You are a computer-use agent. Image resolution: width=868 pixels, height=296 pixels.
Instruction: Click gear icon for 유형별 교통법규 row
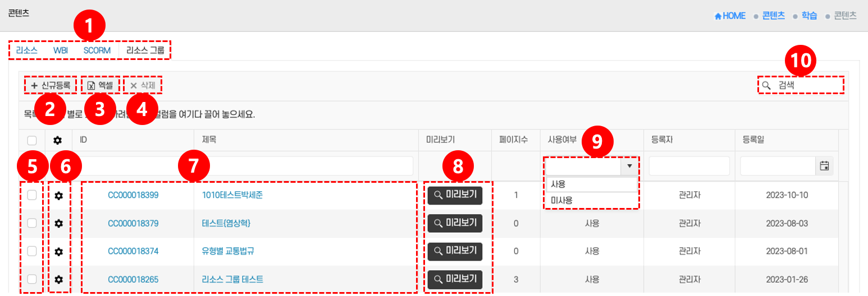(58, 251)
